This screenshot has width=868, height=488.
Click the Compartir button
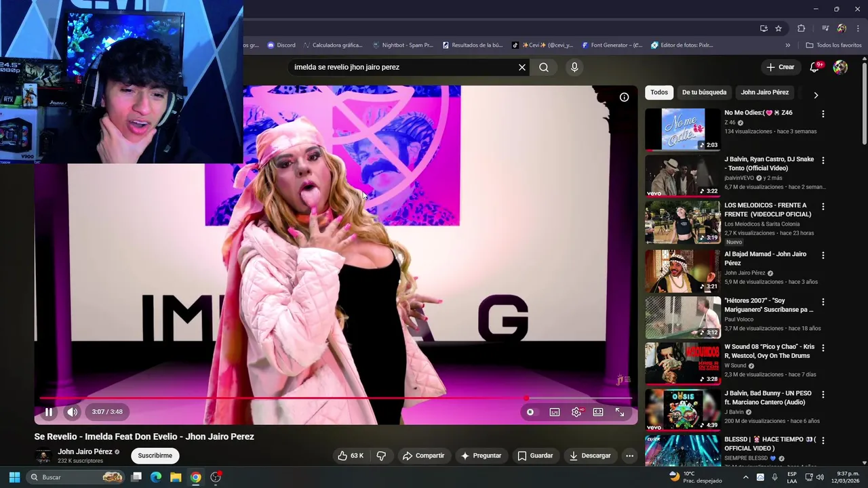423,455
